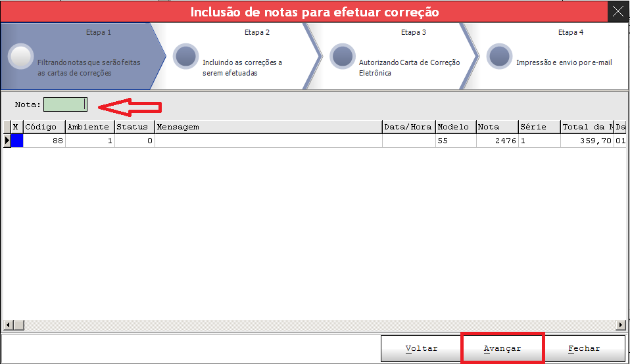The height and width of the screenshot is (364, 630).
Task: Click the horizontal scrollbar thumb
Action: point(18,325)
